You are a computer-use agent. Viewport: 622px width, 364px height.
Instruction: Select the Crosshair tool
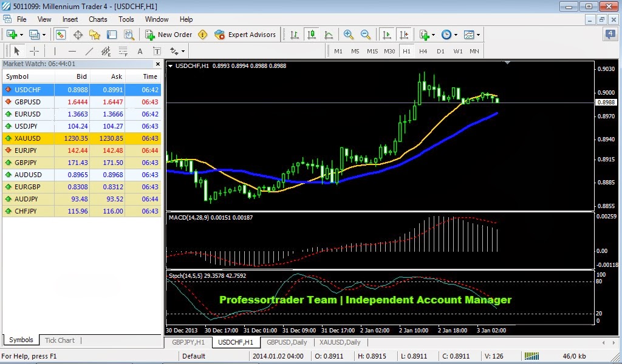click(34, 51)
